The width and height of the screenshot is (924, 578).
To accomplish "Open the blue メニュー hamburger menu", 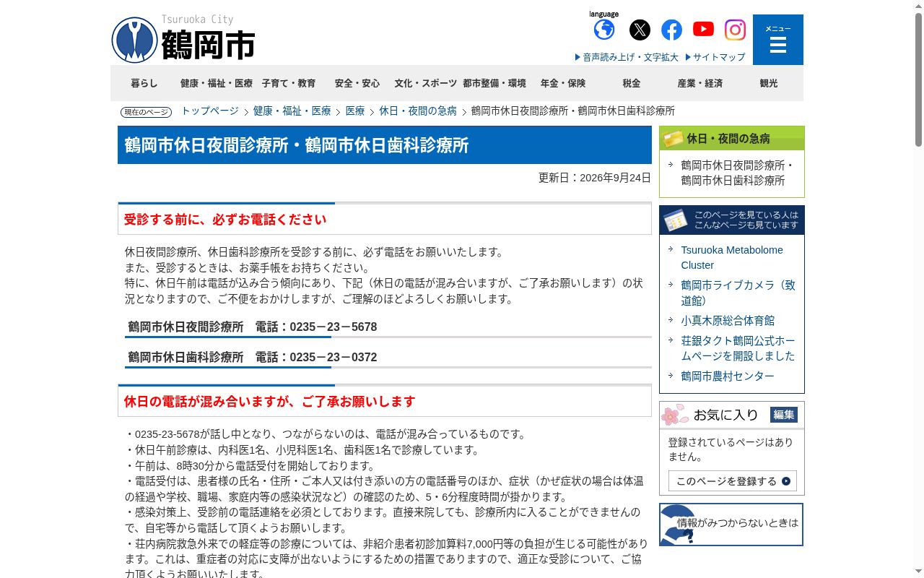I will (778, 40).
